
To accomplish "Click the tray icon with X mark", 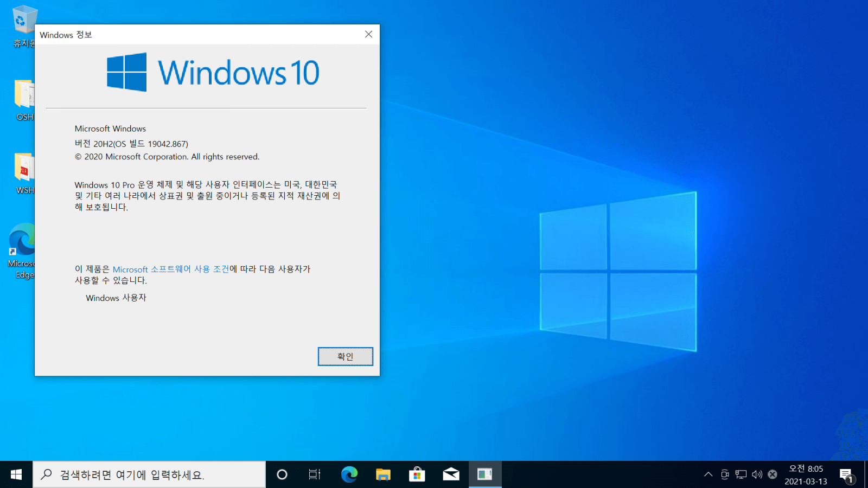I will [x=773, y=474].
